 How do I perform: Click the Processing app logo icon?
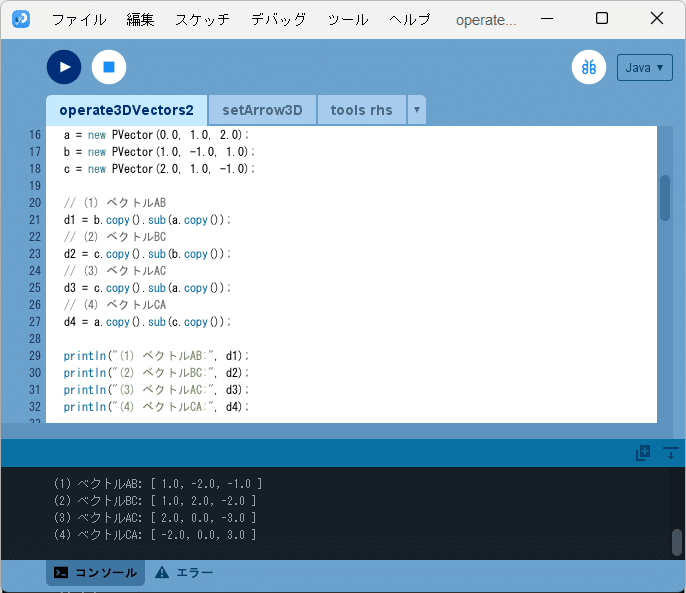tap(21, 19)
